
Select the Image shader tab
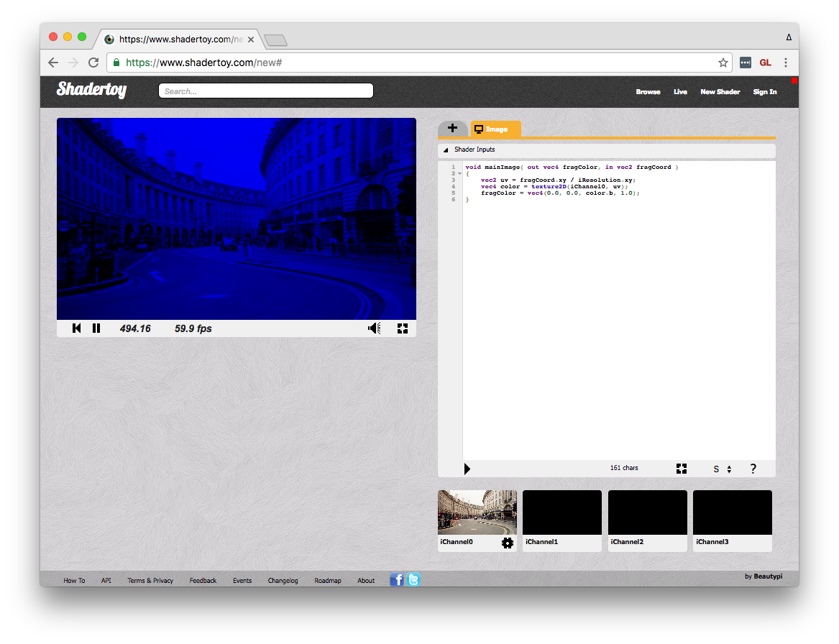(x=495, y=129)
